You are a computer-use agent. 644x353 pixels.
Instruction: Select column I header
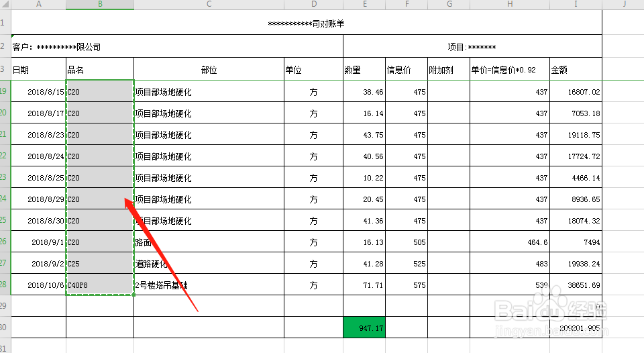click(x=576, y=4)
